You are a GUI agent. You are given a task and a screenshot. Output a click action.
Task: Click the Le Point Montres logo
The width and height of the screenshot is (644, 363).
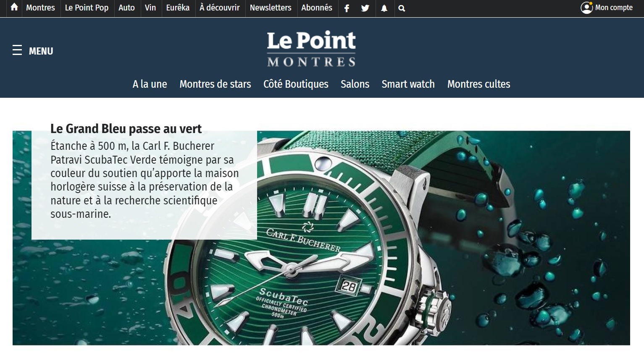pyautogui.click(x=311, y=49)
